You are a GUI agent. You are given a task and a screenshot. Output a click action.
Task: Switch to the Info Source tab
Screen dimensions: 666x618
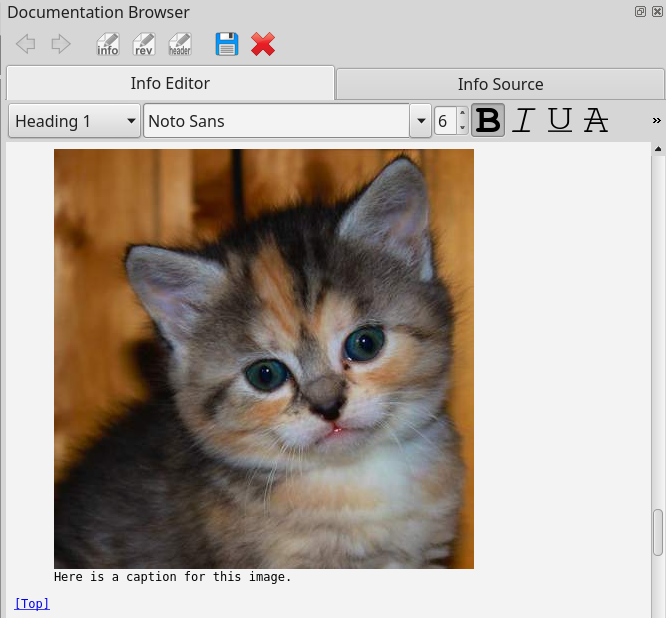500,84
